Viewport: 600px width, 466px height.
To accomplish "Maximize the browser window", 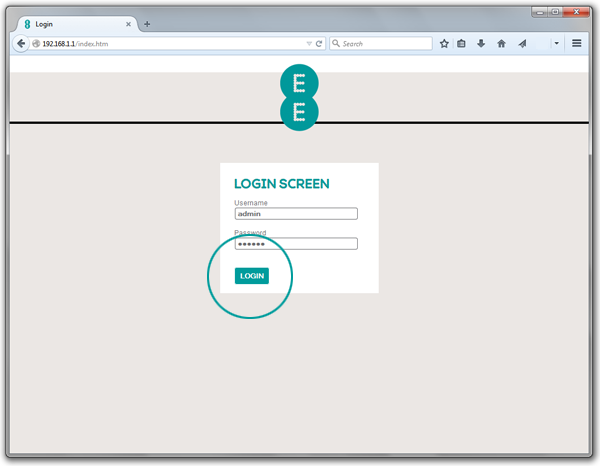I will pyautogui.click(x=555, y=12).
